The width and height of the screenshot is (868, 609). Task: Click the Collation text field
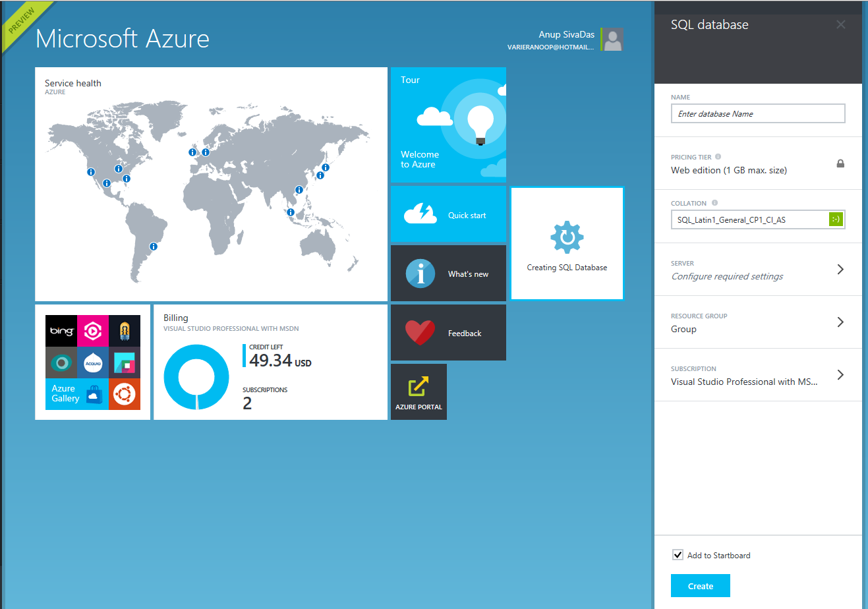pyautogui.click(x=749, y=220)
